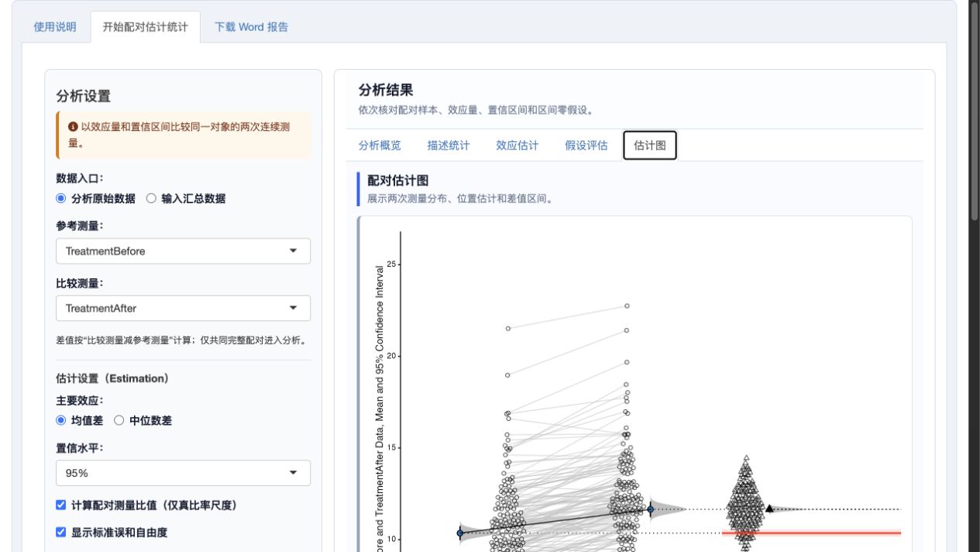Click the y-axis label 25

391,264
